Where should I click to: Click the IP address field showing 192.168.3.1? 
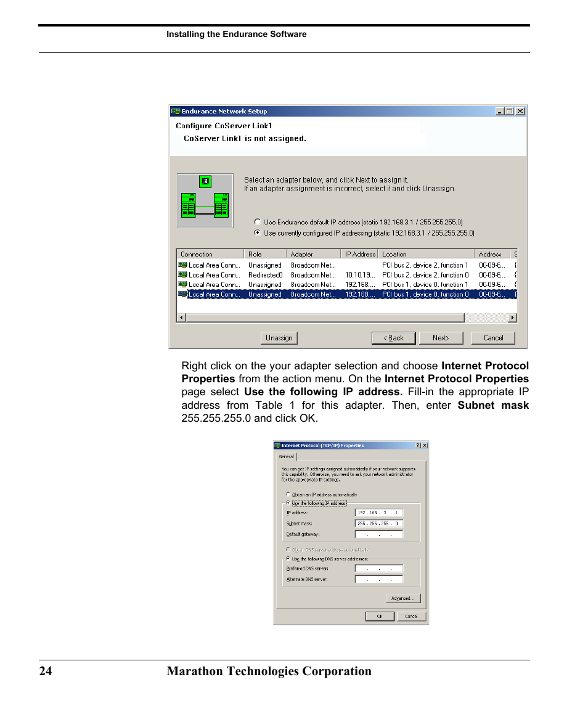(378, 513)
